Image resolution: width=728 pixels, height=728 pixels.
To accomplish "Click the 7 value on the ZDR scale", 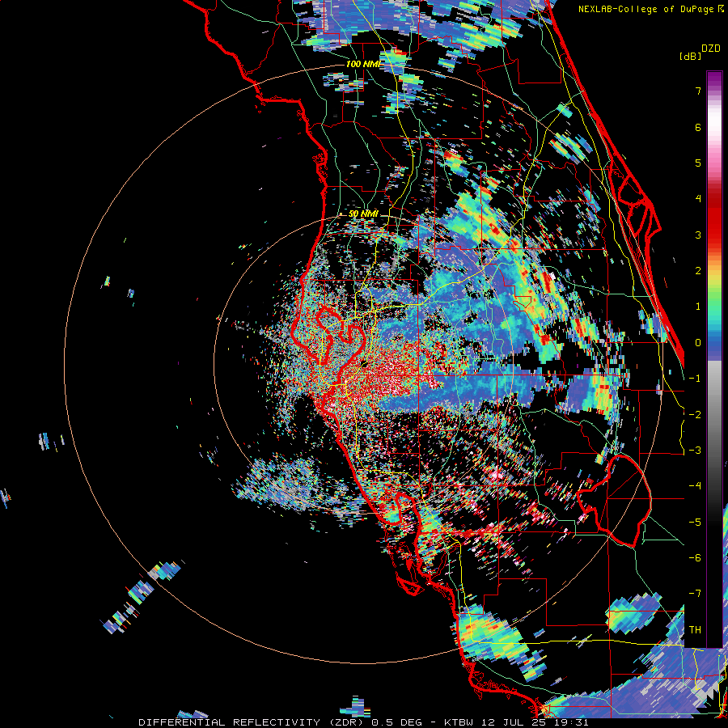I will pos(698,91).
